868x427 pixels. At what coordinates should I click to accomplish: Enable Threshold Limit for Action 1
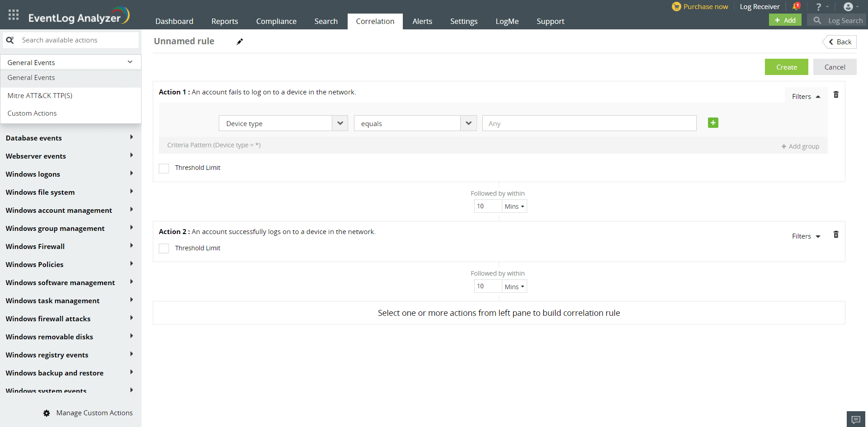pyautogui.click(x=164, y=168)
